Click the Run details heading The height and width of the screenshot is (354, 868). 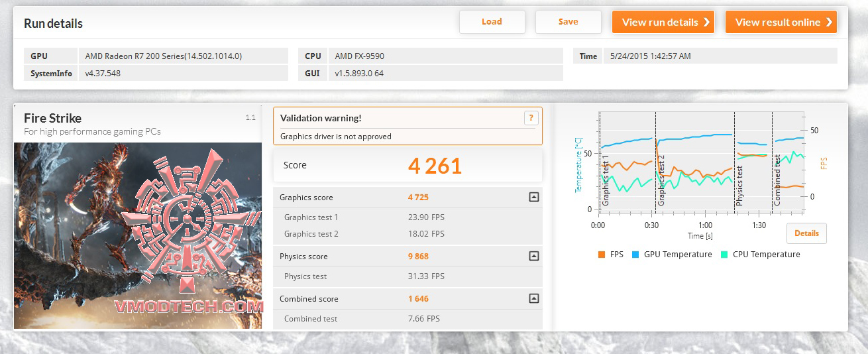[x=53, y=23]
